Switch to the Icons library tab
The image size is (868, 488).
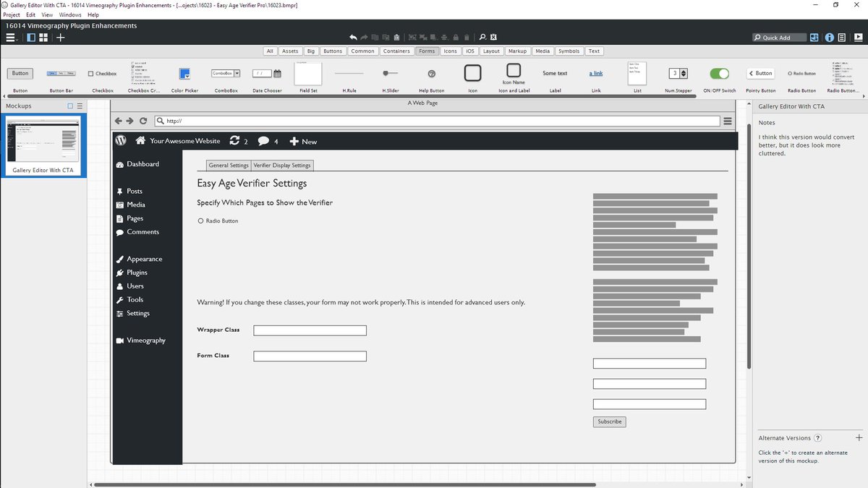click(450, 51)
